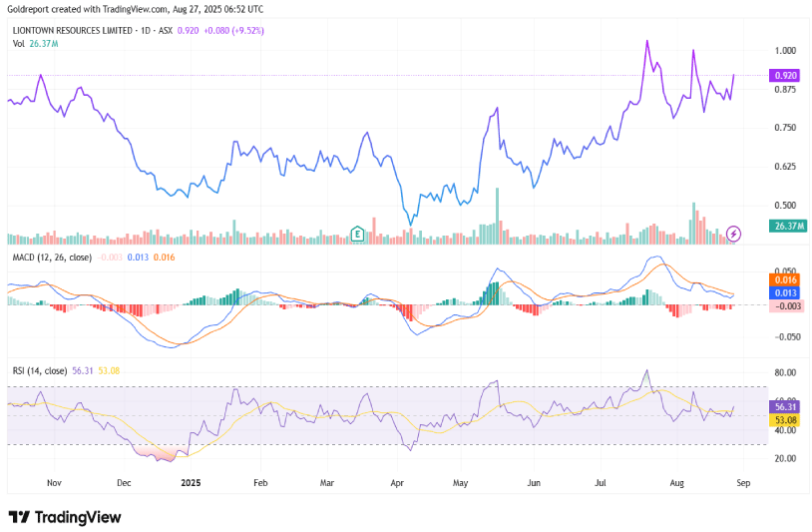Click the purple 0.920 price tag
The width and height of the screenshot is (812, 532).
tap(784, 75)
